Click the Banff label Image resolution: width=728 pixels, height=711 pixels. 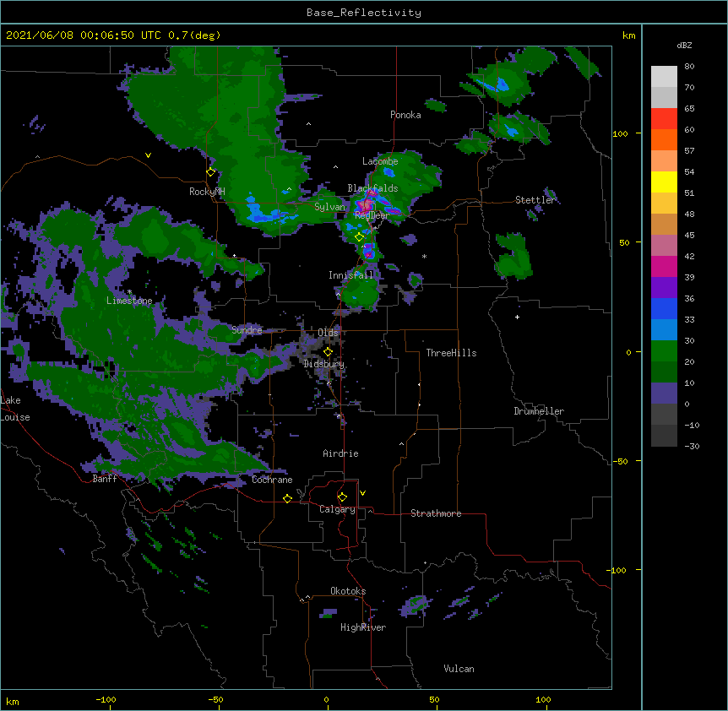(105, 479)
